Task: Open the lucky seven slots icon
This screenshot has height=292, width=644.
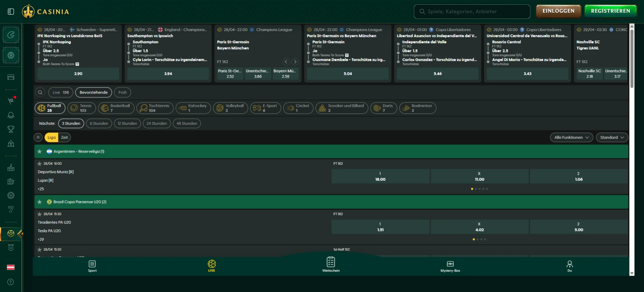Action: 11,209
